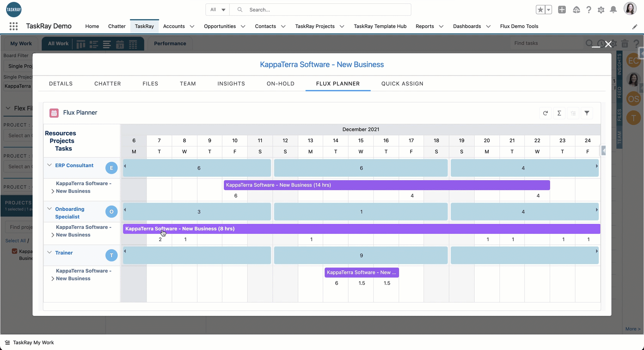Switch to the table grid view icon
Viewport: 644px width, 350px height.
pyautogui.click(x=133, y=44)
